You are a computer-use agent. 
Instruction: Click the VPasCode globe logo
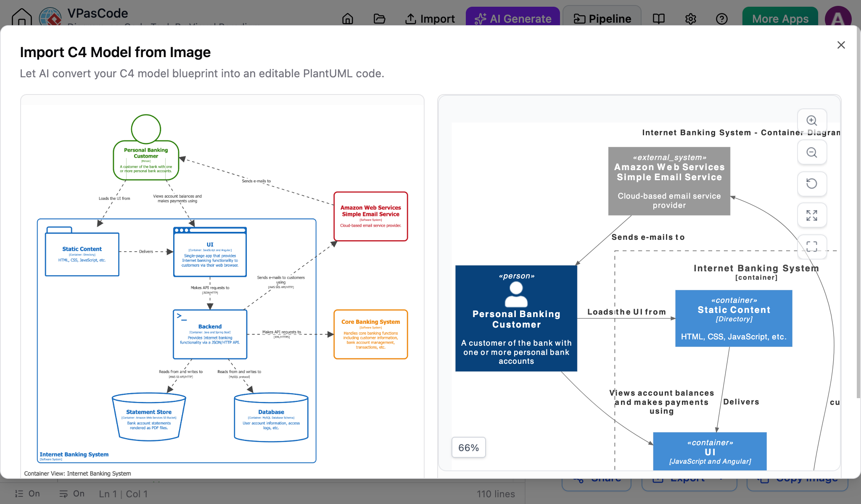click(50, 17)
